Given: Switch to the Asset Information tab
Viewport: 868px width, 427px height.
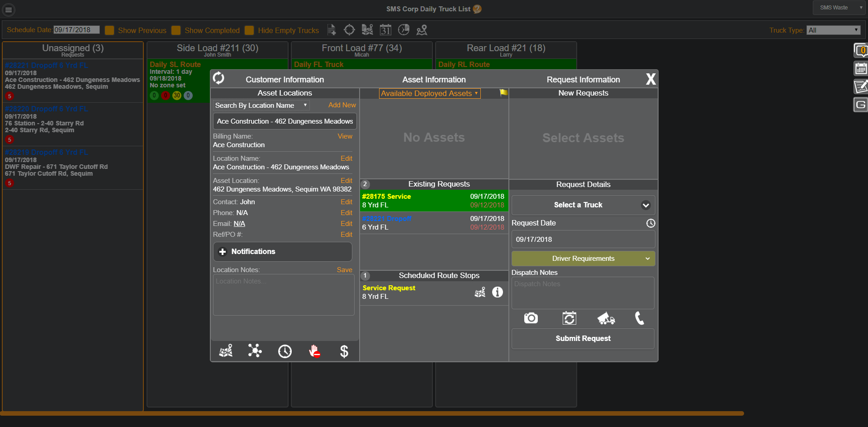Looking at the screenshot, I should click(434, 79).
